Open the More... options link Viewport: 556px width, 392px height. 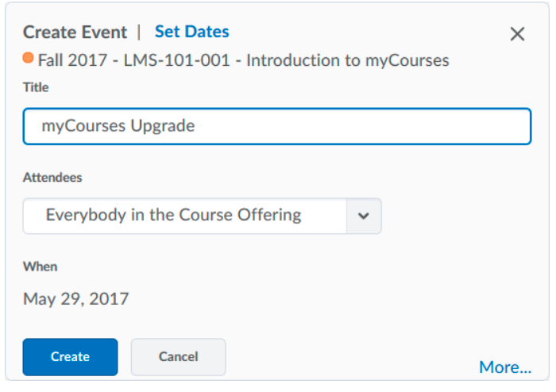click(x=505, y=367)
